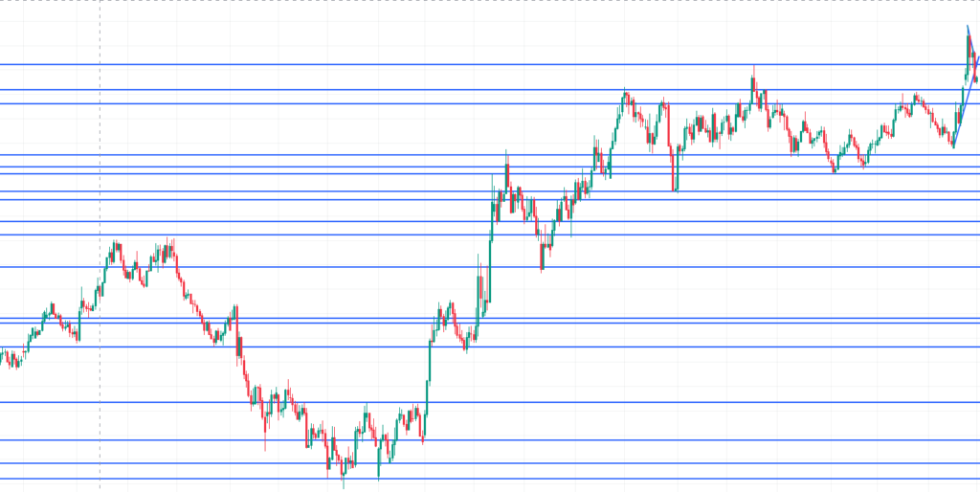The height and width of the screenshot is (492, 980).
Task: Click the first candle at far left edge
Action: tap(3, 357)
